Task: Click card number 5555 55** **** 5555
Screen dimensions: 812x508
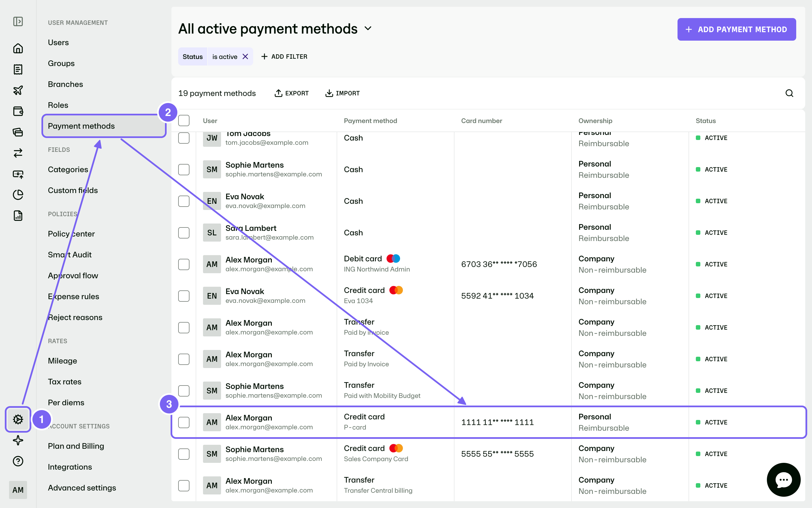Action: (497, 454)
